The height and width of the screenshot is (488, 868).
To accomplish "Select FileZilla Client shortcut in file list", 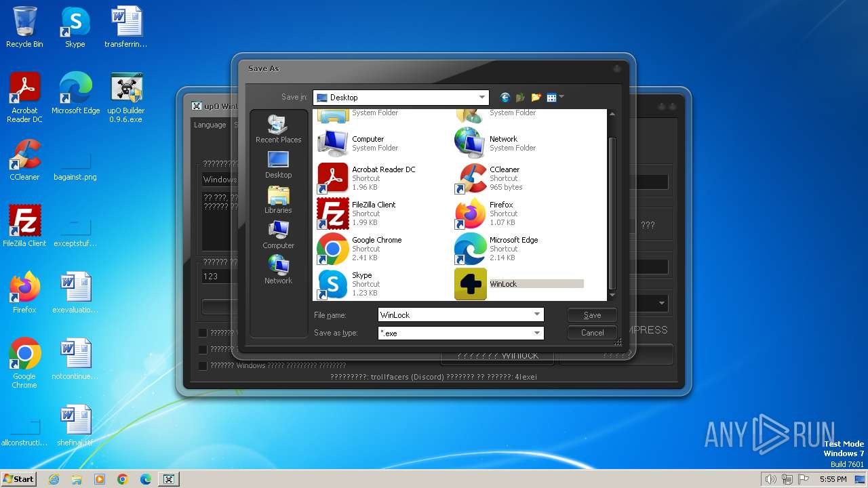I will point(357,213).
